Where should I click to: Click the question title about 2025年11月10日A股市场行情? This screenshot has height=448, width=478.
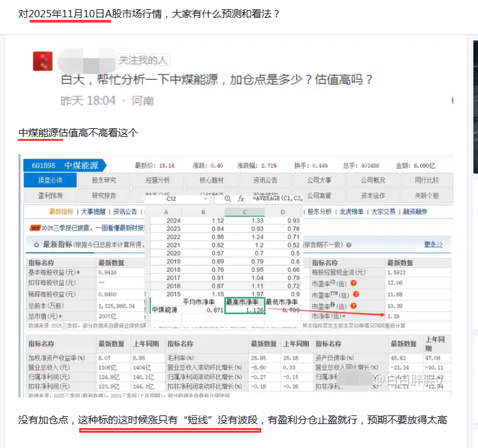(149, 14)
